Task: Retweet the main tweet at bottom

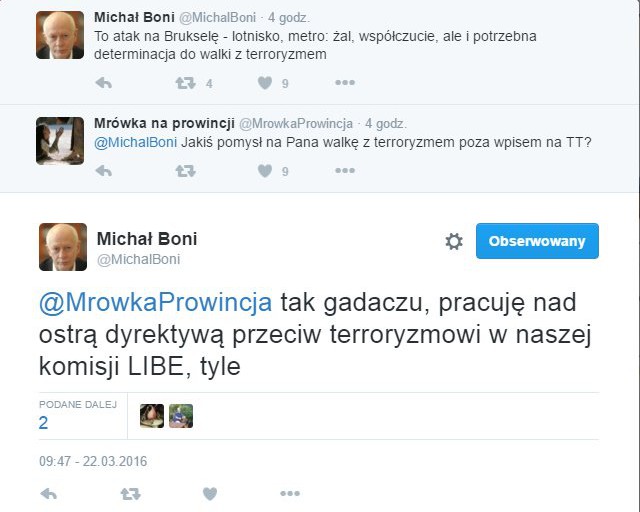Action: click(x=130, y=494)
